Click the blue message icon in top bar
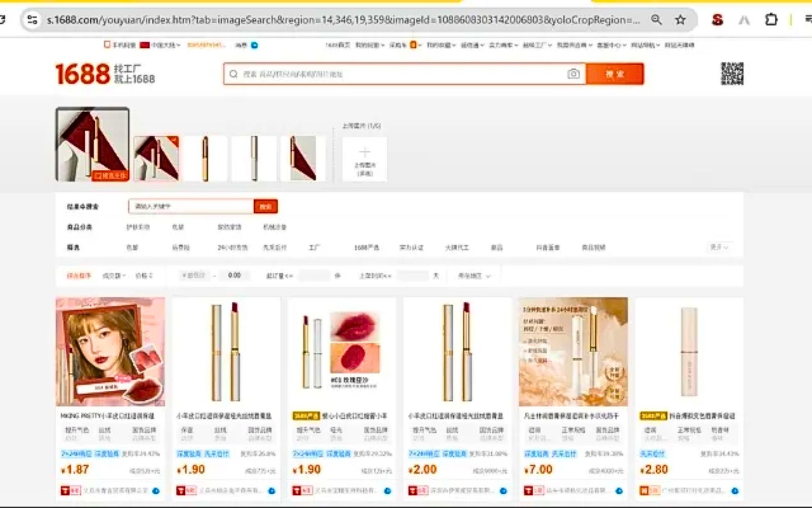The width and height of the screenshot is (812, 508). click(254, 45)
